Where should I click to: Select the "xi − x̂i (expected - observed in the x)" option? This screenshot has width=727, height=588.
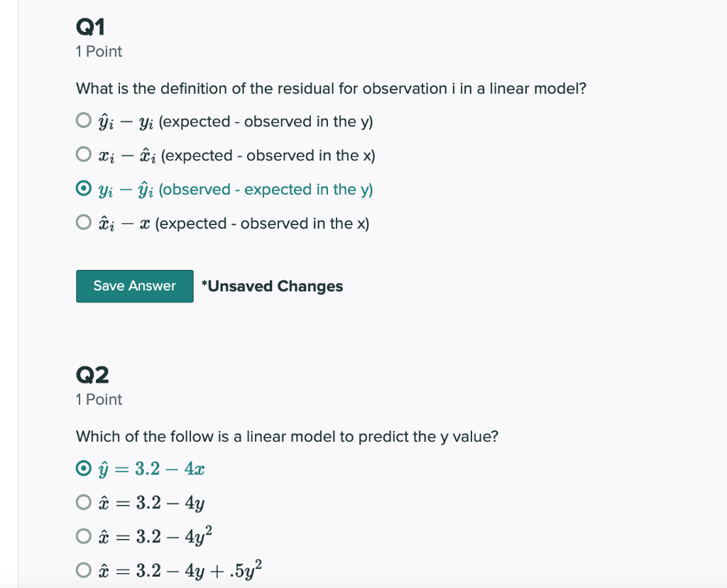tap(83, 154)
